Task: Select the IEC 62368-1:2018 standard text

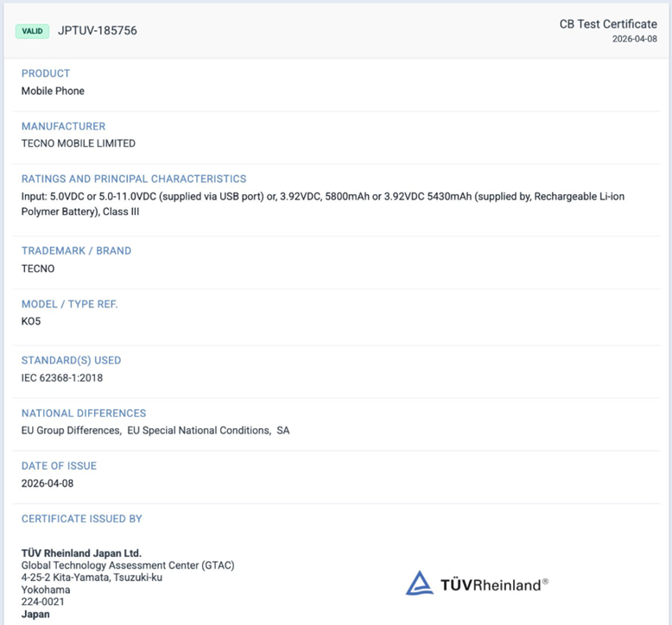Action: (x=62, y=377)
